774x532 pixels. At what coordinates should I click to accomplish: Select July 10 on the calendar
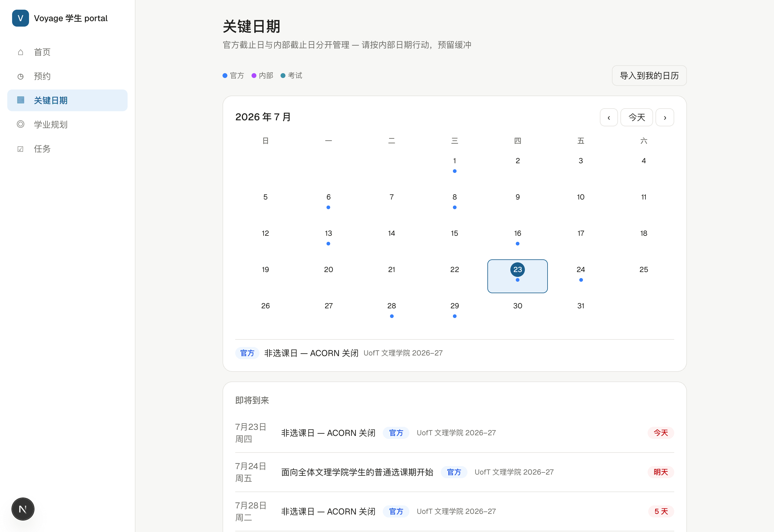click(x=580, y=204)
